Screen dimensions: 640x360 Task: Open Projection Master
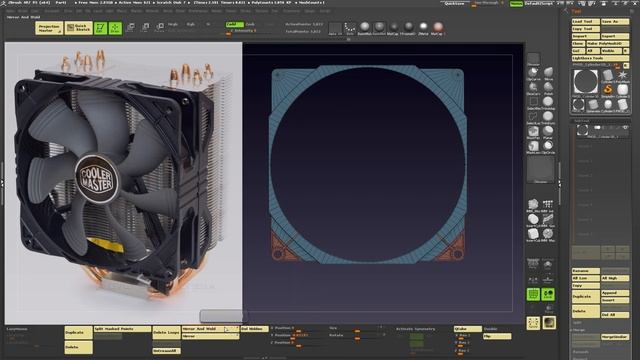49,28
